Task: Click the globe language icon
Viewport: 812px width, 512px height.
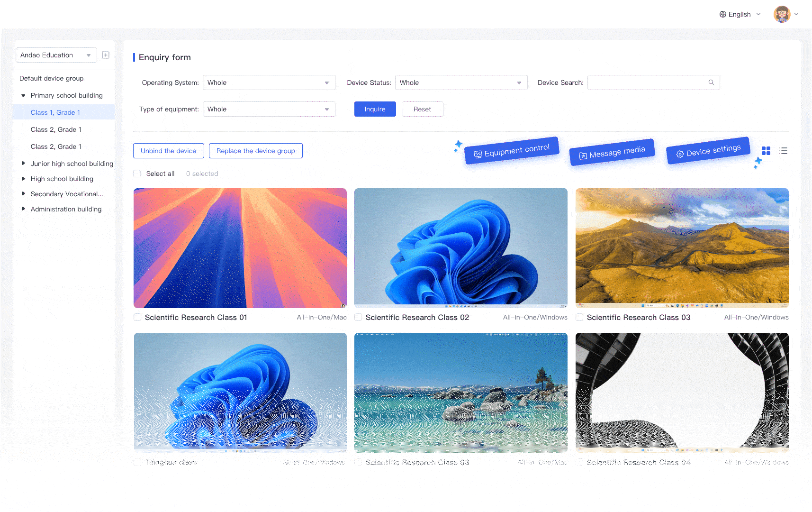Action: [722, 14]
